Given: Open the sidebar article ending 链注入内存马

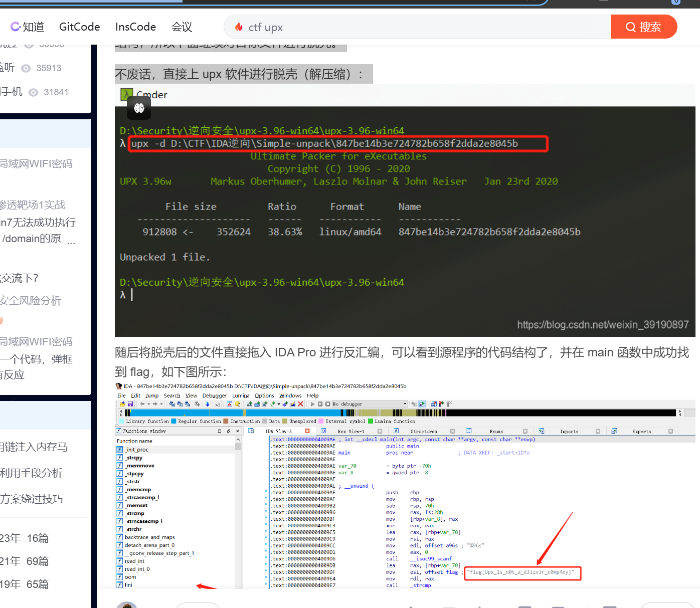Looking at the screenshot, I should click(x=34, y=447).
